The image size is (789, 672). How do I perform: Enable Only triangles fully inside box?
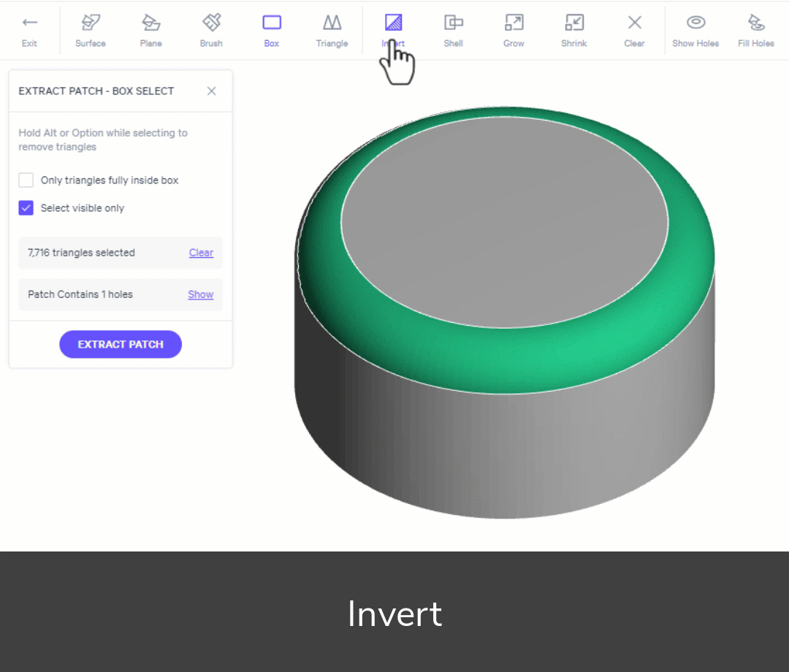tap(26, 180)
